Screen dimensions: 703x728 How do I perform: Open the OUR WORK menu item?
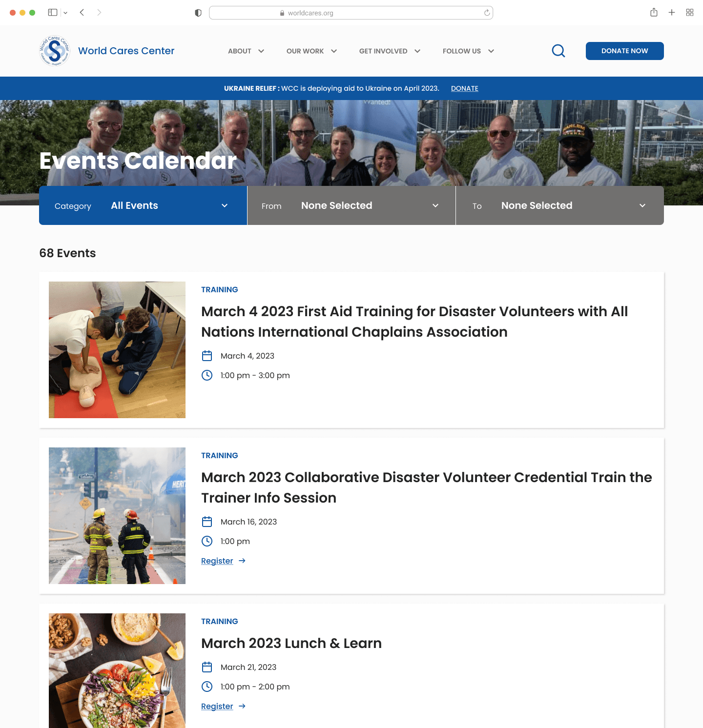(305, 51)
